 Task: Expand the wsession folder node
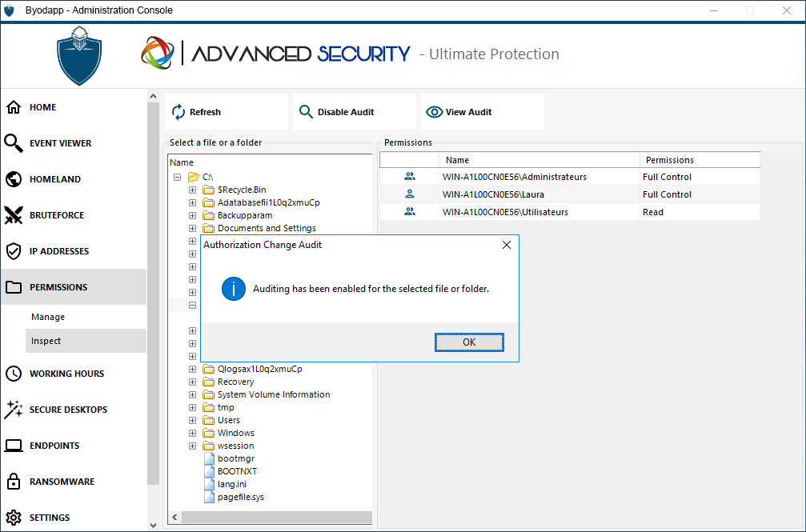click(192, 446)
